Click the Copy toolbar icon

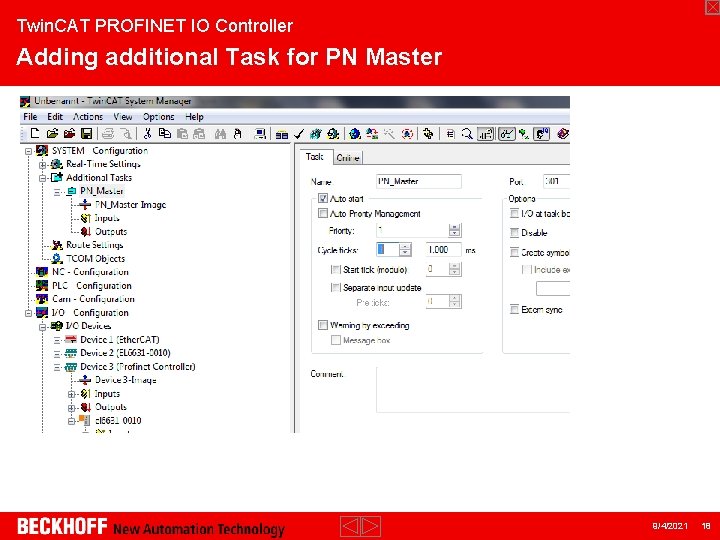164,134
